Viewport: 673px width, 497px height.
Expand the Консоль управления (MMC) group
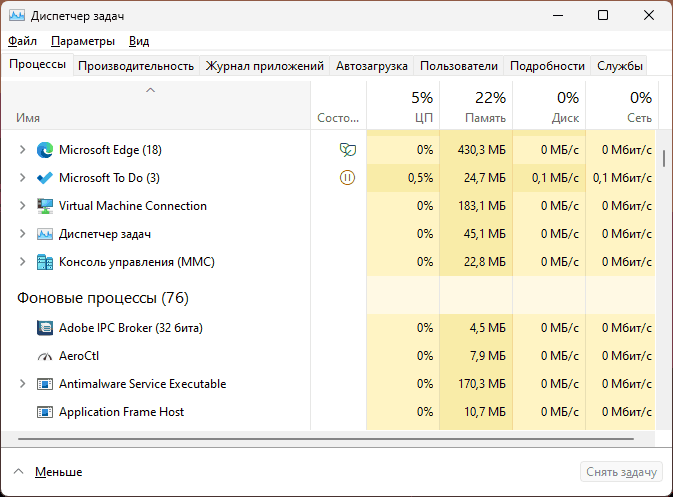tap(22, 262)
